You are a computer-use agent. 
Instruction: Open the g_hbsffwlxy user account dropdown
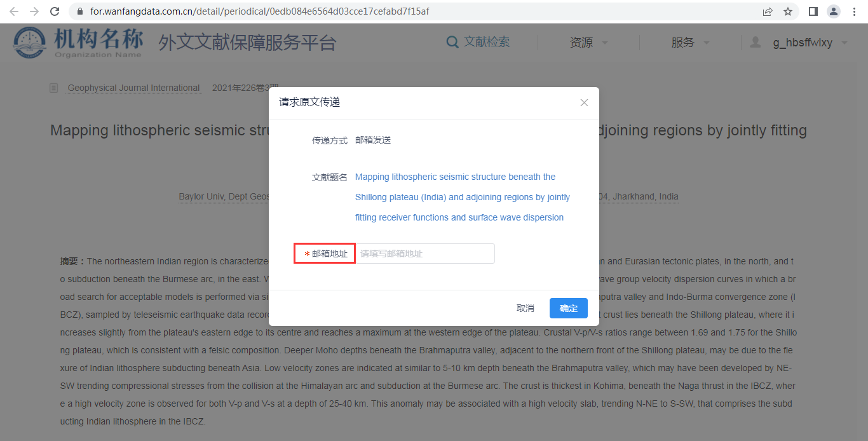(x=809, y=43)
